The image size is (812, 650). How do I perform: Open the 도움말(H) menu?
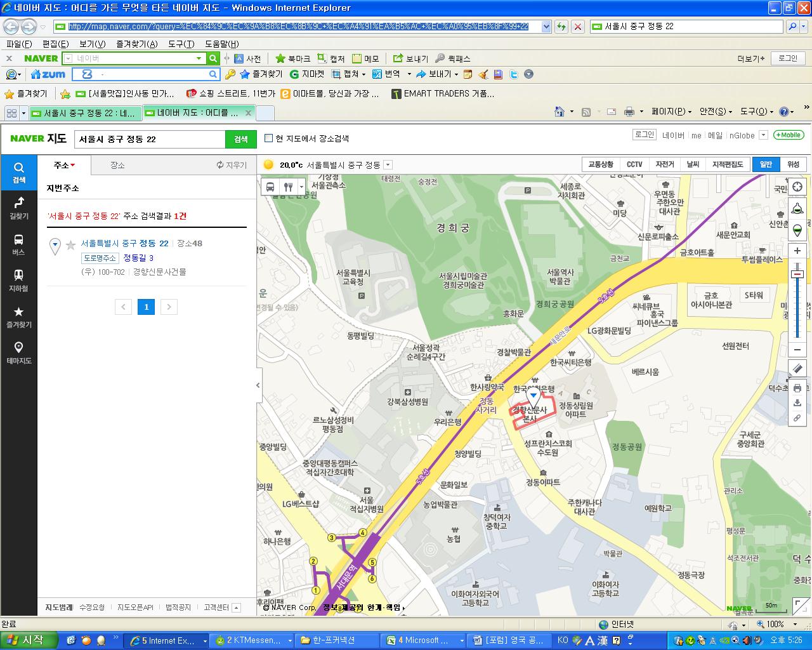[x=221, y=44]
